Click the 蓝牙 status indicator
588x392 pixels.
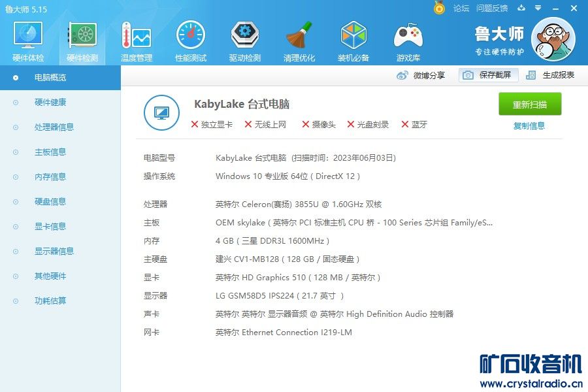click(414, 125)
